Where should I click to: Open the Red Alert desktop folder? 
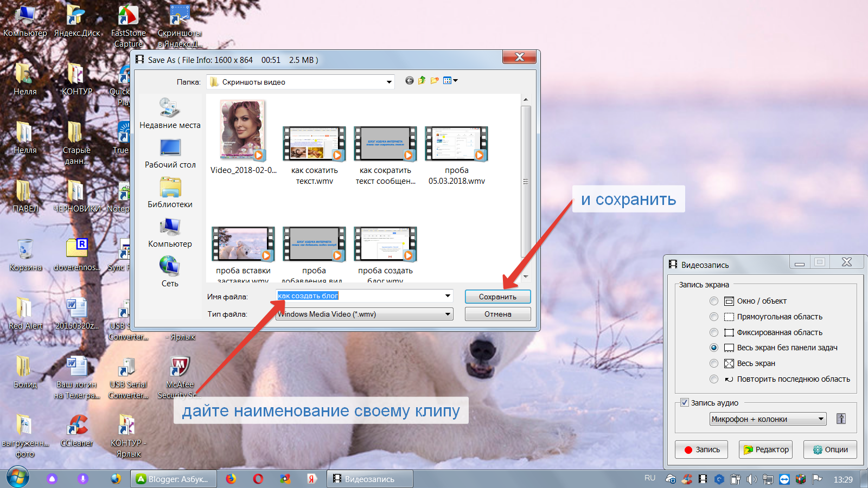pyautogui.click(x=25, y=313)
